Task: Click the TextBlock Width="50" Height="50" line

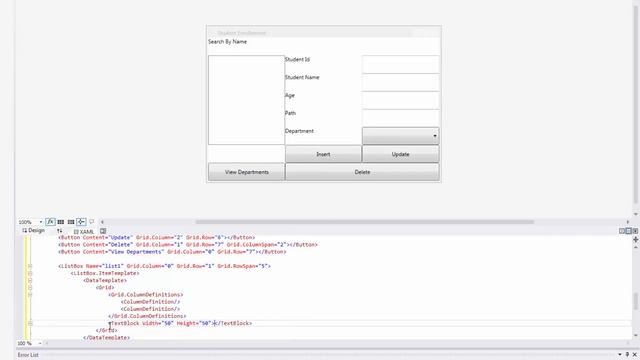Action: point(180,323)
